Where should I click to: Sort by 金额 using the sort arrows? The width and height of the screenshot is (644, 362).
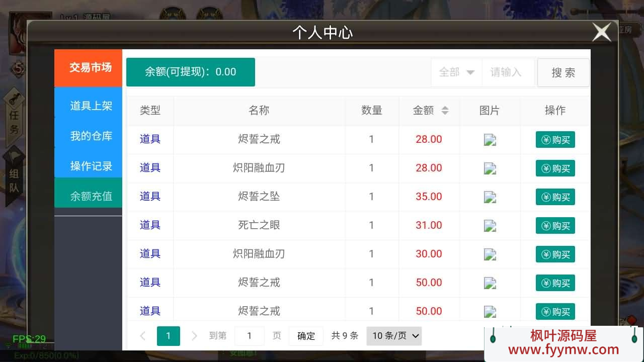coord(445,111)
